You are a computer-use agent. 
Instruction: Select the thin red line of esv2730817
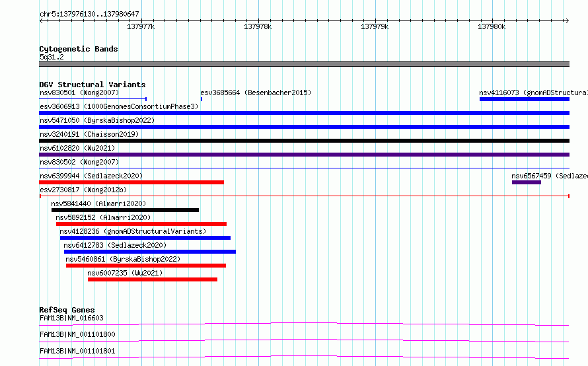click(304, 196)
